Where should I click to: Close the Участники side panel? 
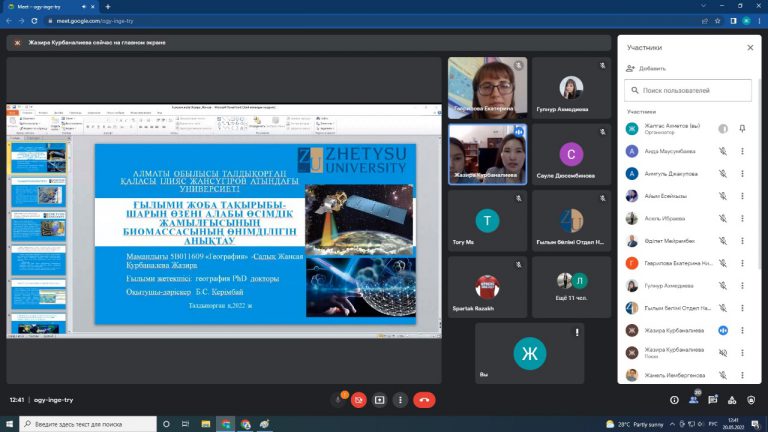click(750, 47)
